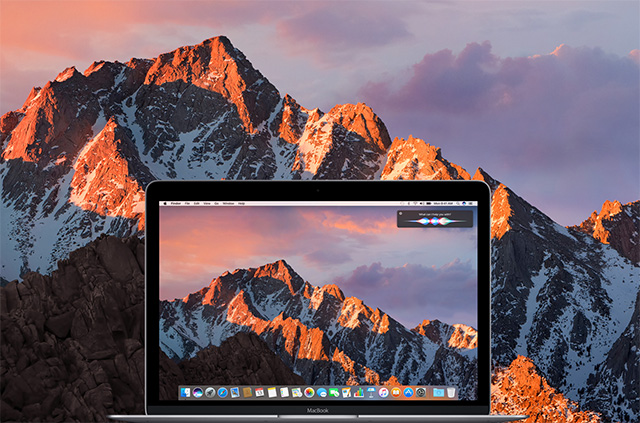Viewport: 640px width, 423px height.
Task: Open System Preferences gear in Dock
Action: (x=419, y=392)
